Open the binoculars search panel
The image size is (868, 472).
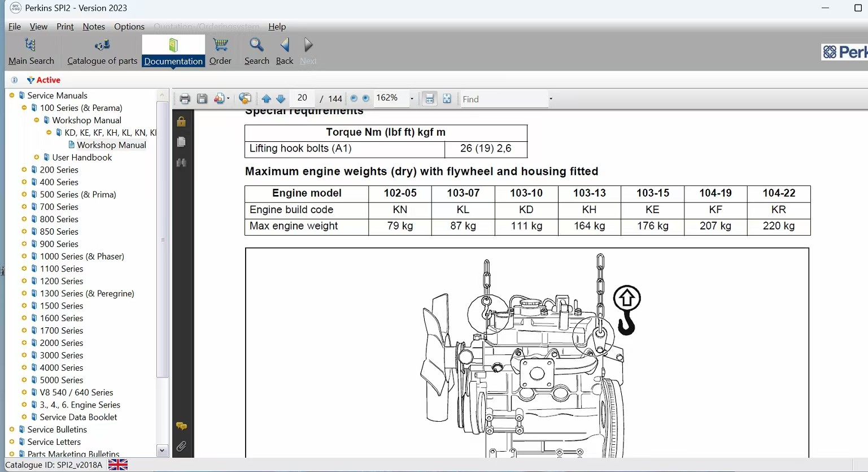click(x=181, y=163)
